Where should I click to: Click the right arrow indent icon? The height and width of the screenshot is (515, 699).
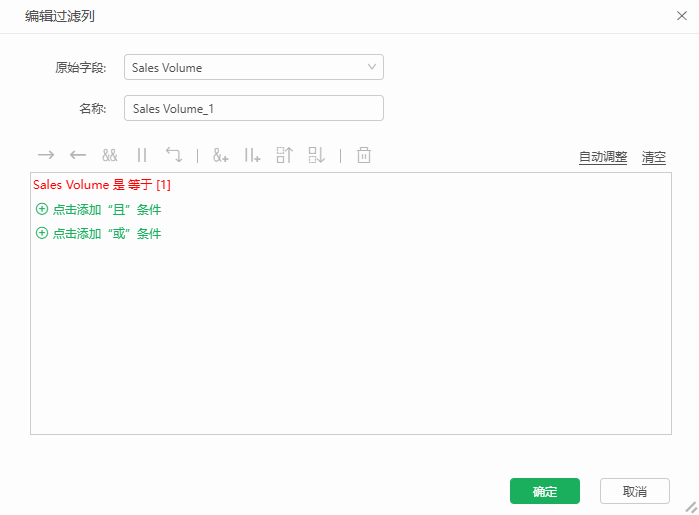46,155
